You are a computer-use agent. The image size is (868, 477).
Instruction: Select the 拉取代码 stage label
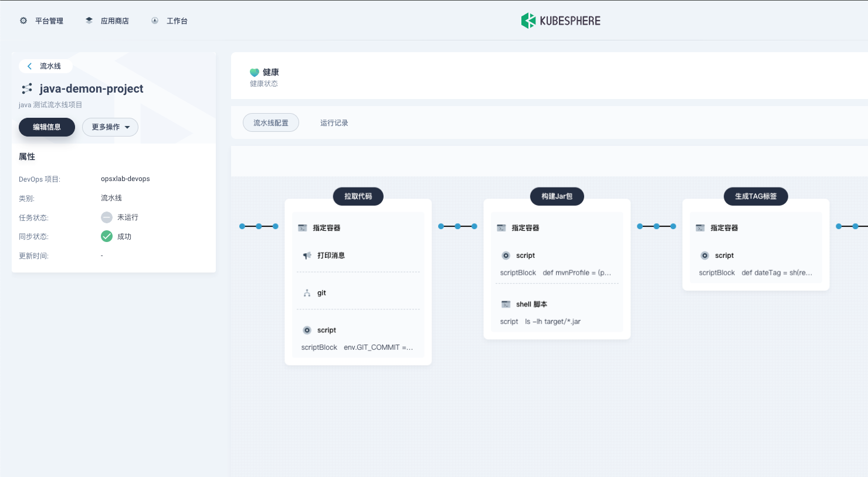(358, 196)
